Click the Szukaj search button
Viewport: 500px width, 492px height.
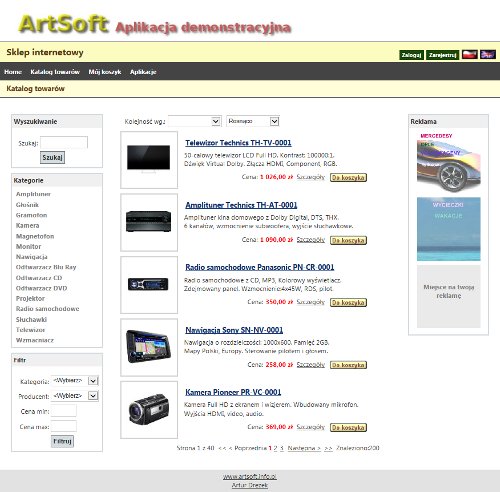click(52, 157)
